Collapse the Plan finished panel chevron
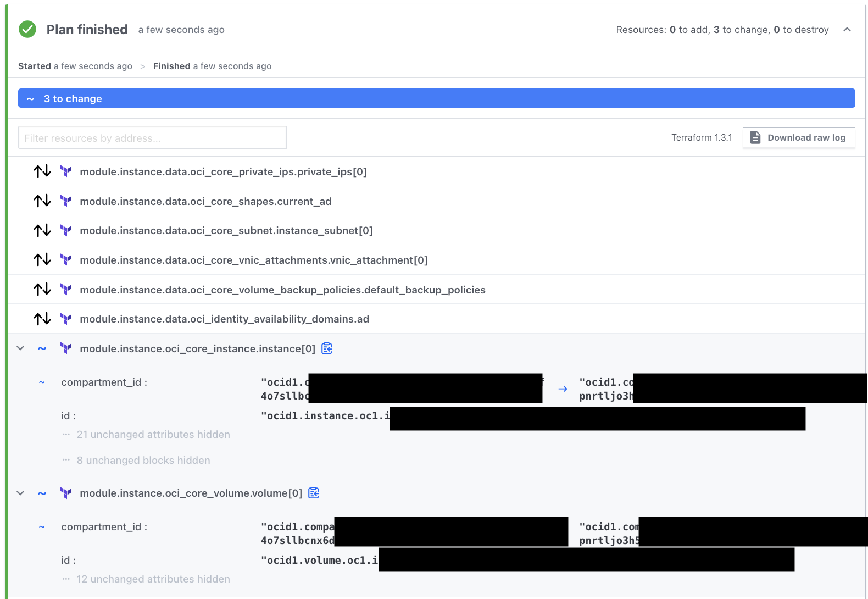This screenshot has width=868, height=599. click(847, 30)
